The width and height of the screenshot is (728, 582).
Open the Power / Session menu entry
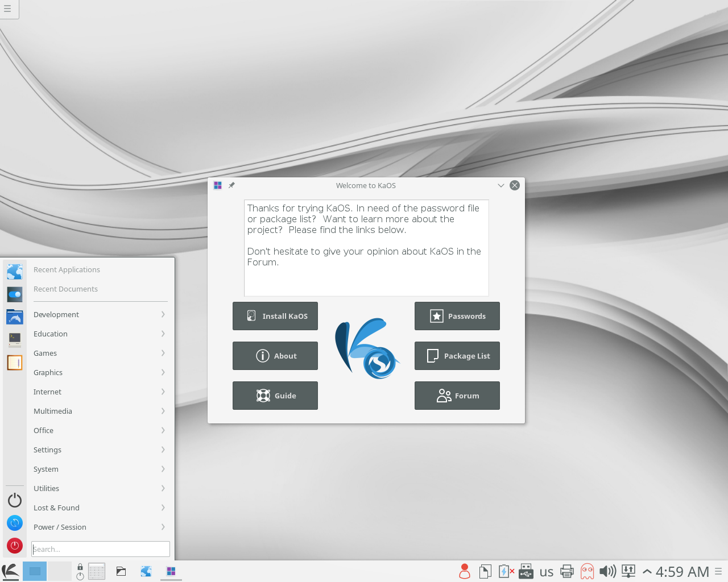pyautogui.click(x=100, y=527)
